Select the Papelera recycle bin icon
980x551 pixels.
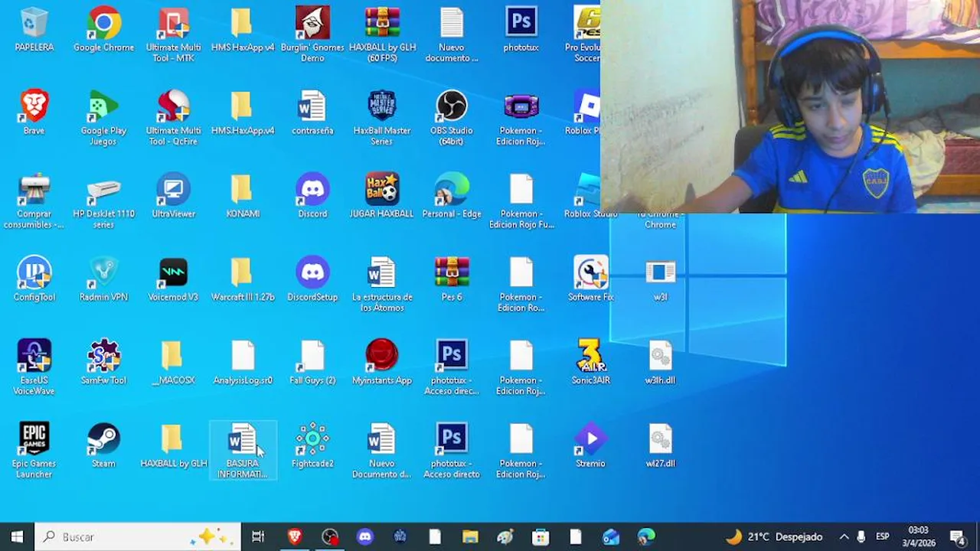(34, 31)
